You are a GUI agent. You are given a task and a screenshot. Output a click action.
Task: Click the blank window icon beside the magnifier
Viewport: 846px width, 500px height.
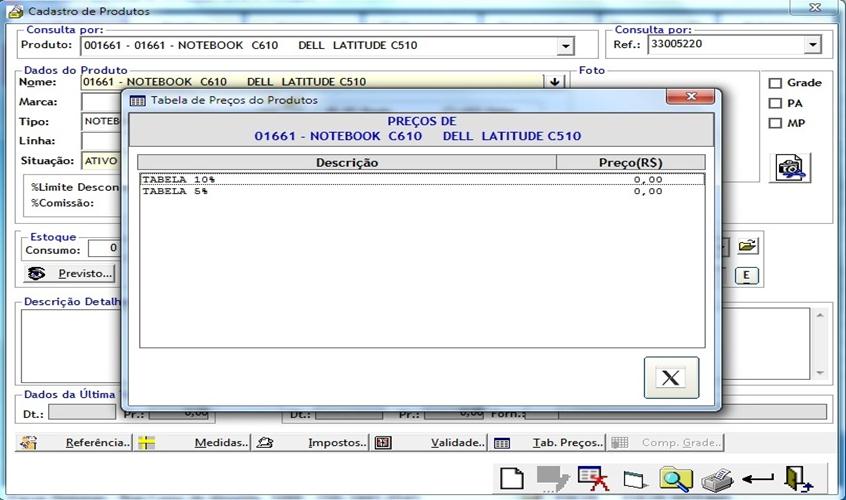coord(635,480)
